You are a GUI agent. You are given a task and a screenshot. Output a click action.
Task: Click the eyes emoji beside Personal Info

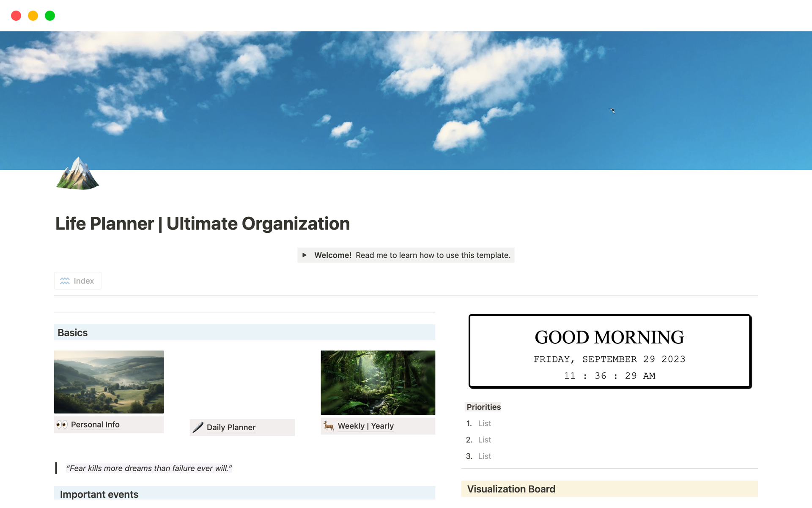pos(62,425)
